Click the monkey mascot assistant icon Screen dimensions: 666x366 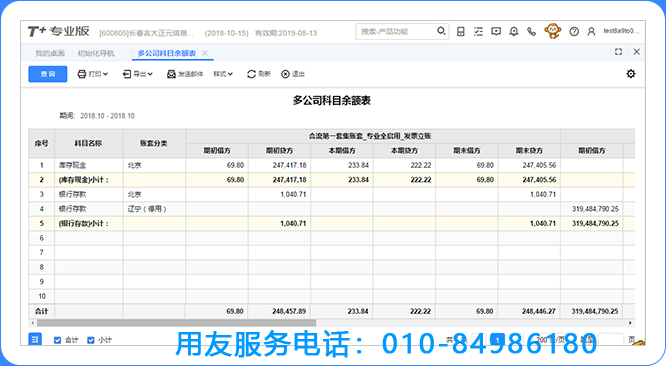tap(552, 31)
